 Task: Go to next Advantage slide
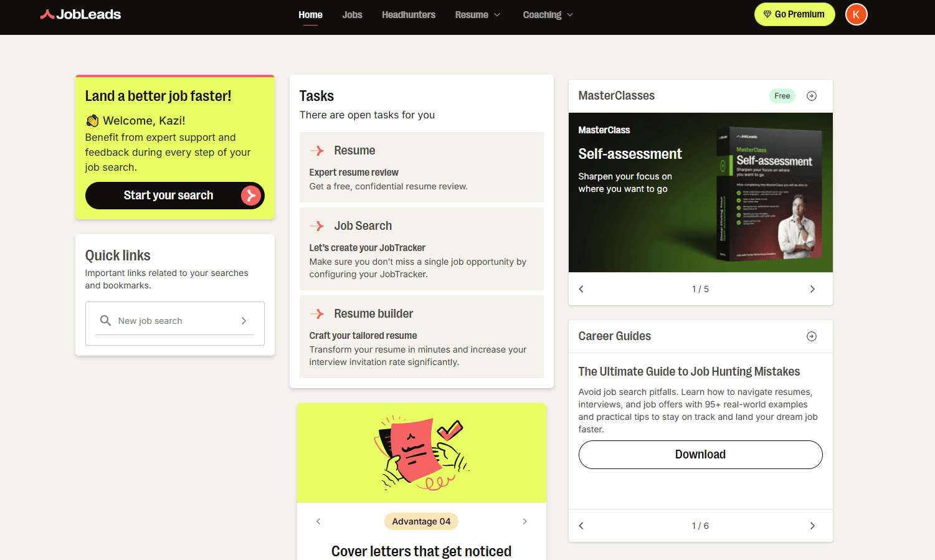[524, 521]
